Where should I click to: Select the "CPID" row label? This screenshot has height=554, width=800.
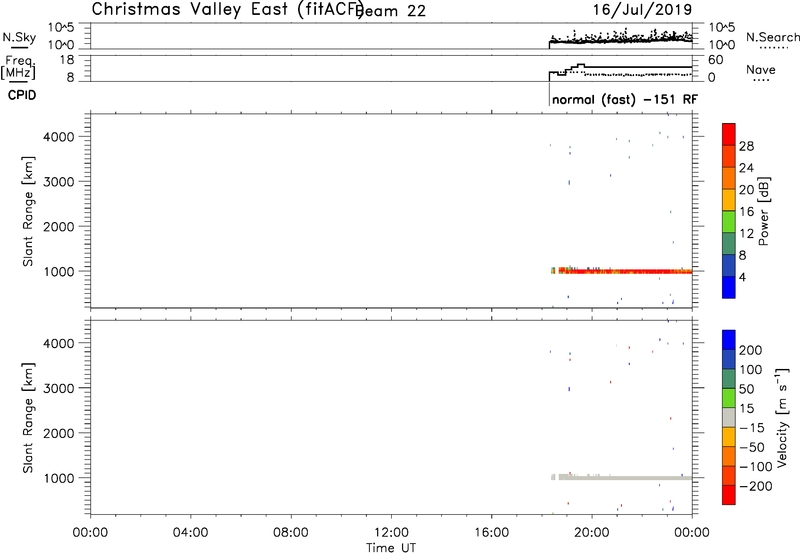tap(22, 95)
